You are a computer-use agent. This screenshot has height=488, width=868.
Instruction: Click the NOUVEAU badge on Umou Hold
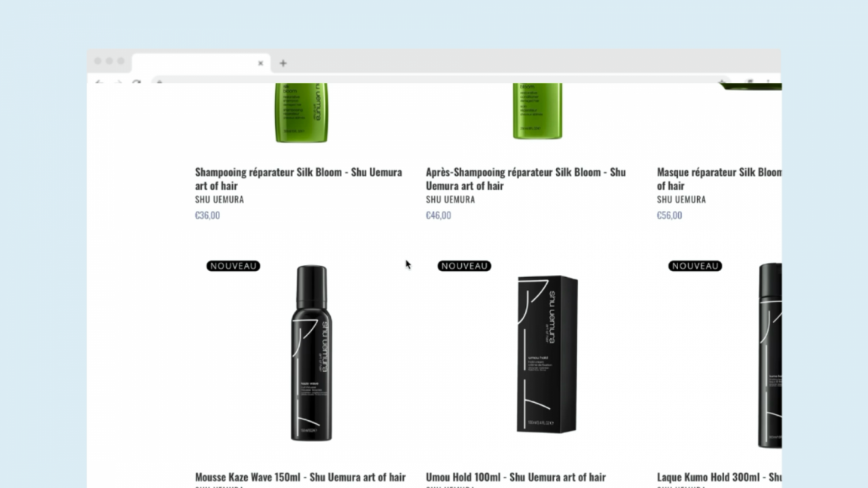pyautogui.click(x=464, y=266)
